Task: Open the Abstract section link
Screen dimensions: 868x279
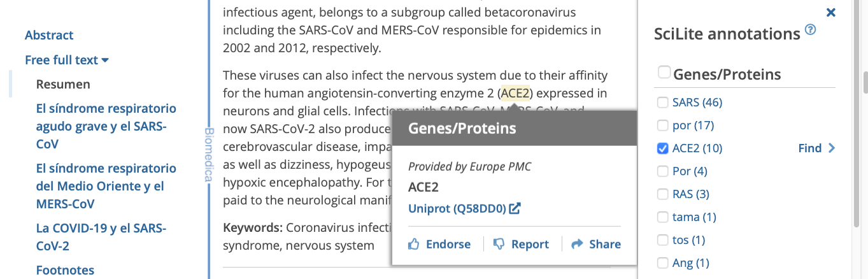Action: tap(49, 35)
